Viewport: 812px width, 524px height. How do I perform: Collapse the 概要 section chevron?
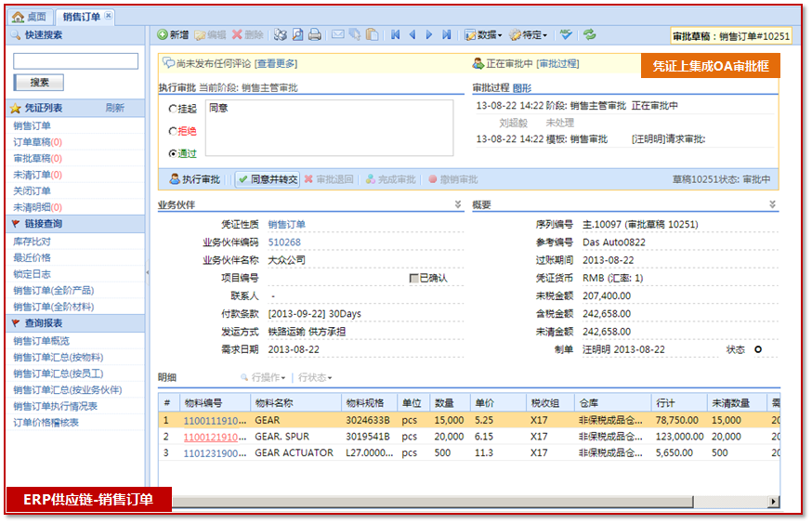(x=772, y=204)
